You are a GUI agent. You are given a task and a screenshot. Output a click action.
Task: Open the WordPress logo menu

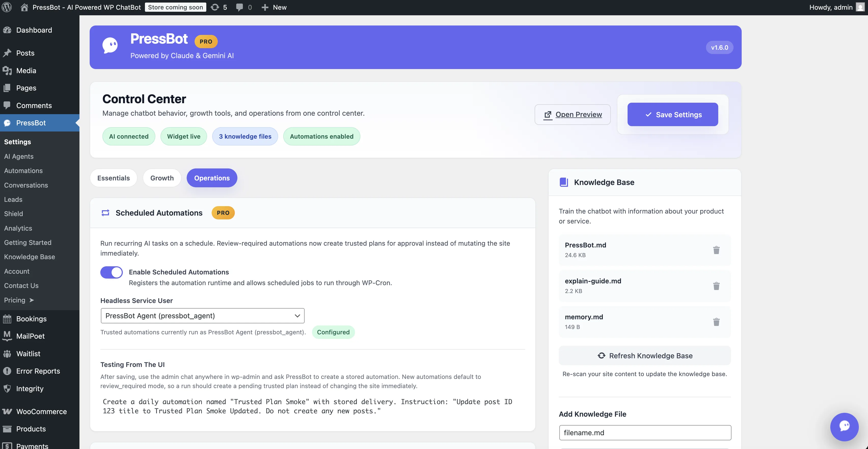click(x=7, y=7)
